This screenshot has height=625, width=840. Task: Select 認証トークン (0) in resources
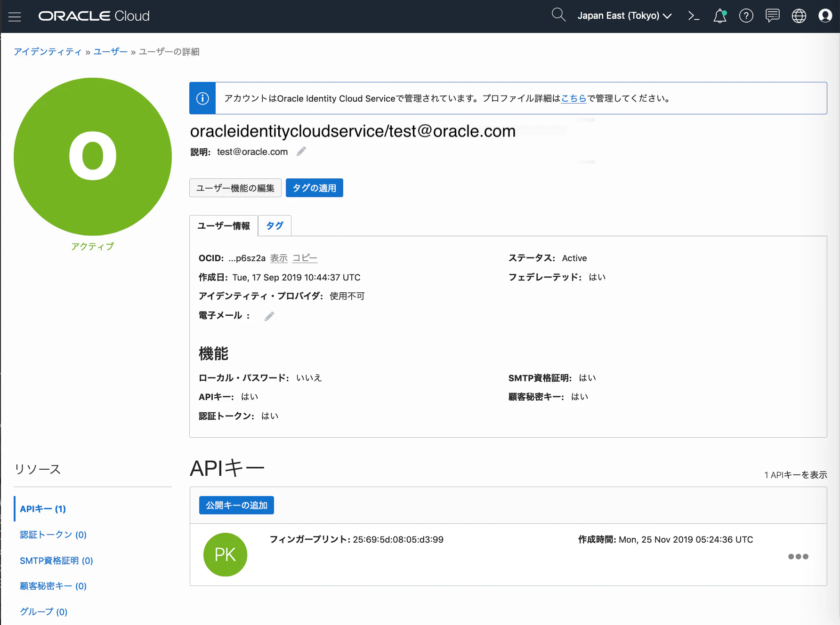point(53,535)
